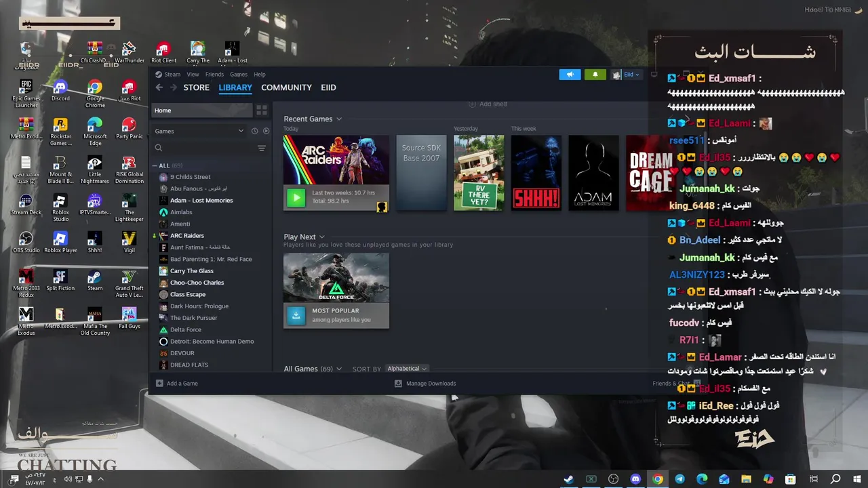Select the Rockstar Games desktop icon

[60, 131]
